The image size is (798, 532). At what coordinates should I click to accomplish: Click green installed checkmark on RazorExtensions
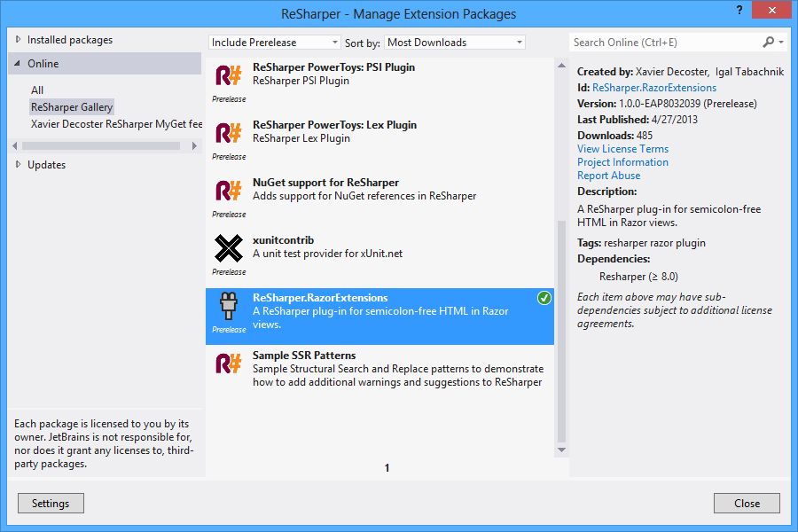pyautogui.click(x=544, y=298)
